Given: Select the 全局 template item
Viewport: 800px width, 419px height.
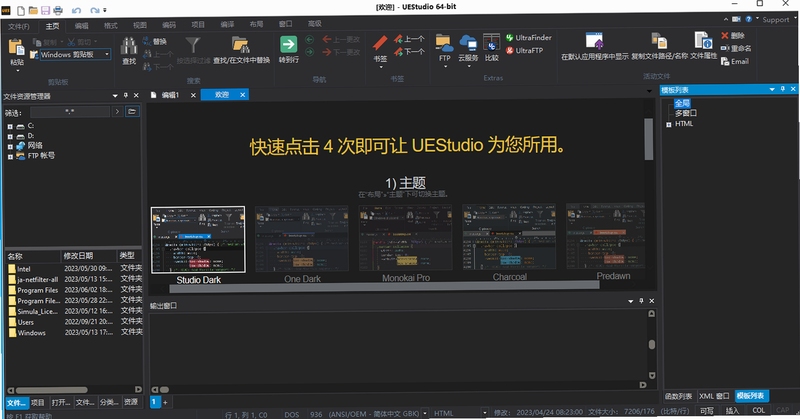Looking at the screenshot, I should click(x=682, y=103).
